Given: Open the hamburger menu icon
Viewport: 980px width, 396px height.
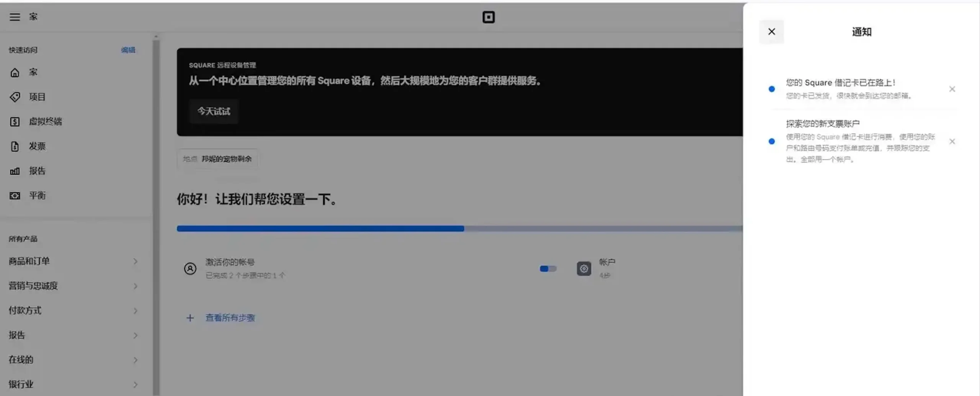Looking at the screenshot, I should point(15,17).
